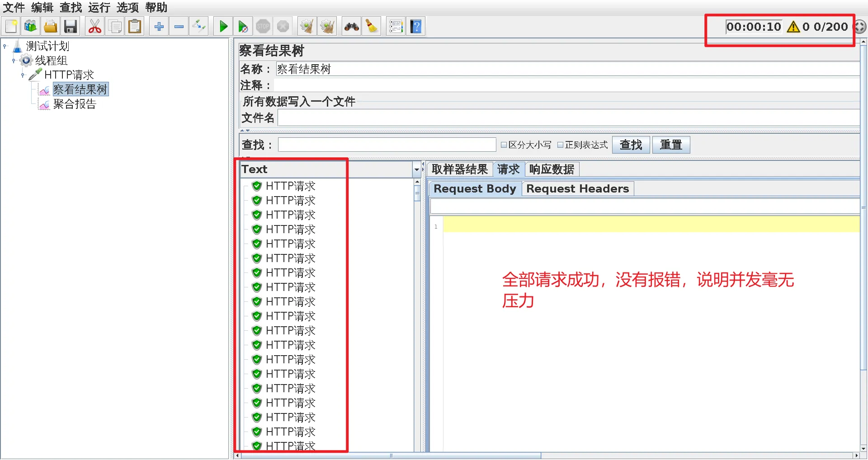Open the 编辑 menu
This screenshot has height=460, width=868.
[42, 8]
